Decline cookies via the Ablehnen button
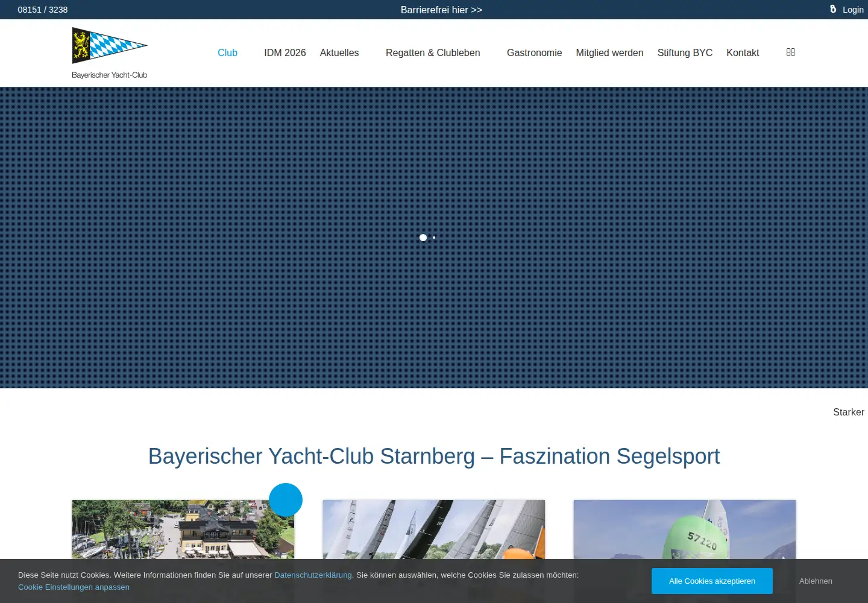Screen dimensions: 868x603 tap(816, 581)
